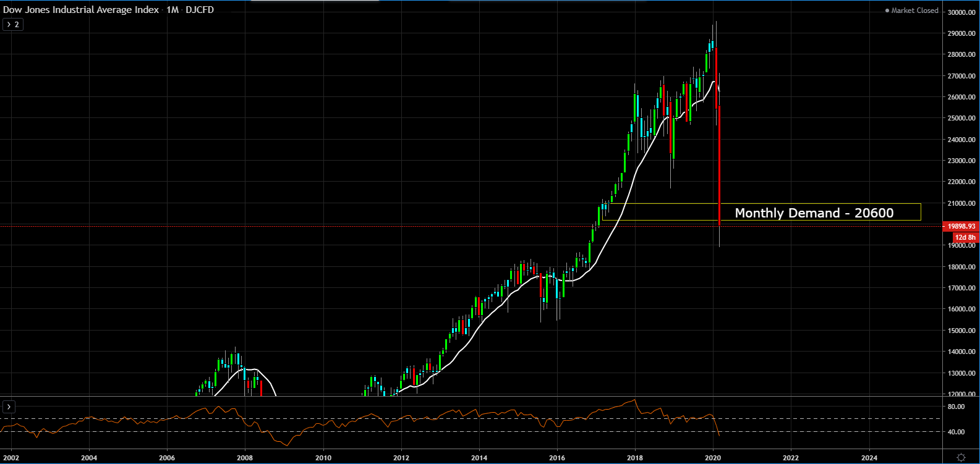Screen dimensions: 980x464
Task: Click the 15000.00 price axis label
Action: pos(962,331)
